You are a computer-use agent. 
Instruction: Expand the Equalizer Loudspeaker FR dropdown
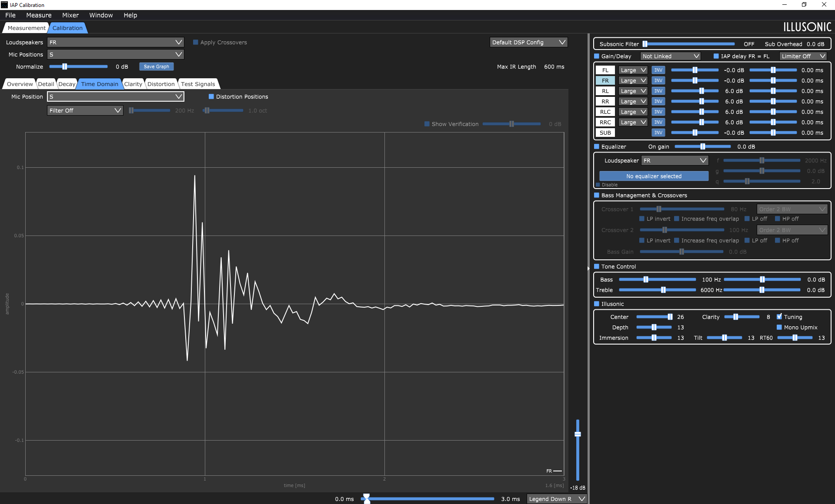675,160
